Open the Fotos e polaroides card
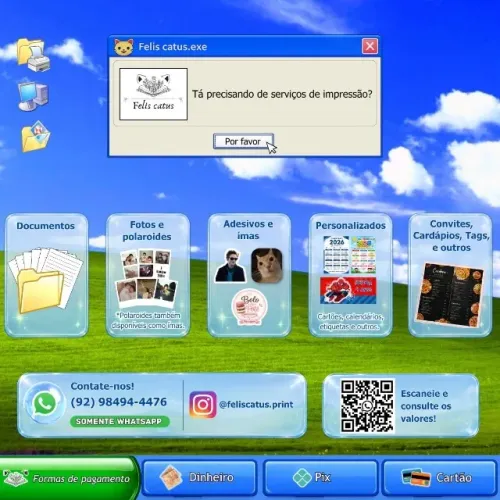Screen dimensions: 500x500 click(x=148, y=275)
